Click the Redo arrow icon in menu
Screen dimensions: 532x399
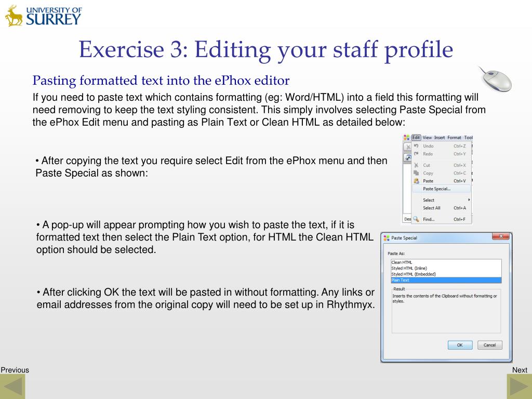[416, 154]
